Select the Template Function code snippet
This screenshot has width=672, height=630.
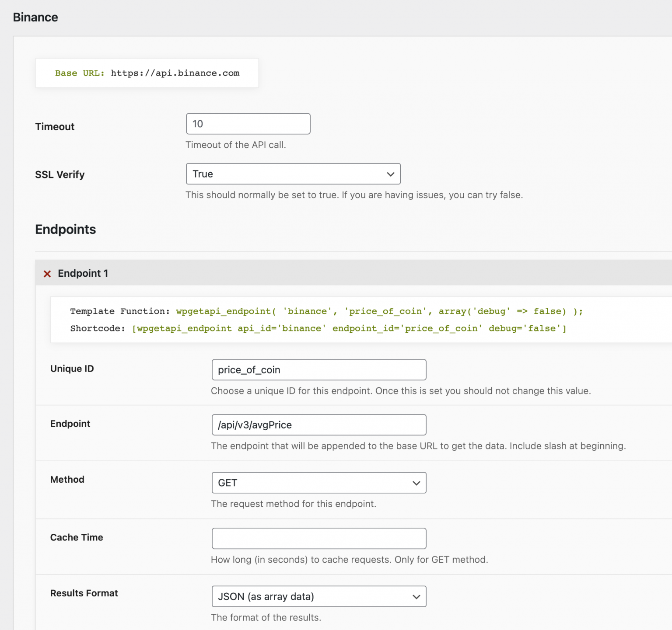pos(326,311)
